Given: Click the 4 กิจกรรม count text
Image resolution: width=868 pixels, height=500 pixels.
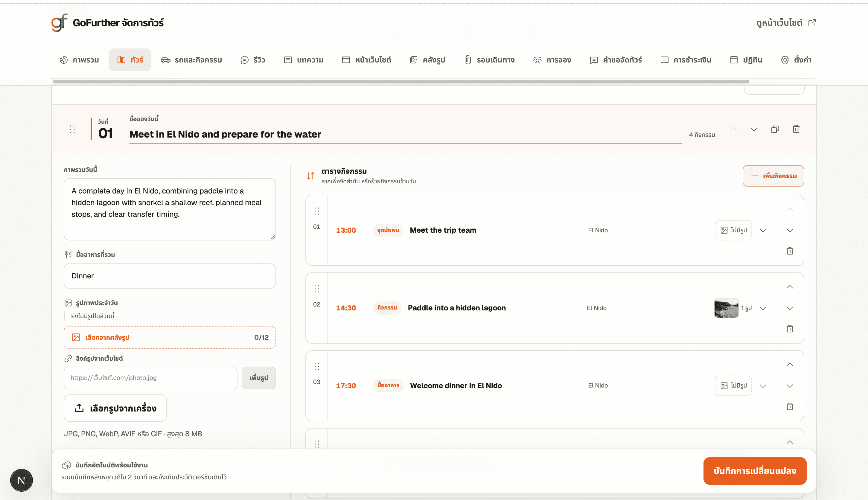Looking at the screenshot, I should [702, 135].
